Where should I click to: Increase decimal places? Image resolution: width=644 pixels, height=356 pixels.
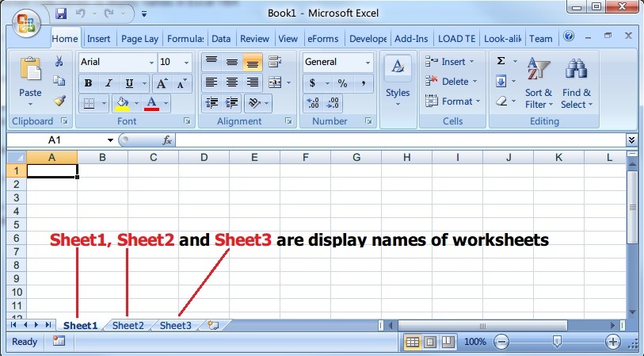click(313, 103)
